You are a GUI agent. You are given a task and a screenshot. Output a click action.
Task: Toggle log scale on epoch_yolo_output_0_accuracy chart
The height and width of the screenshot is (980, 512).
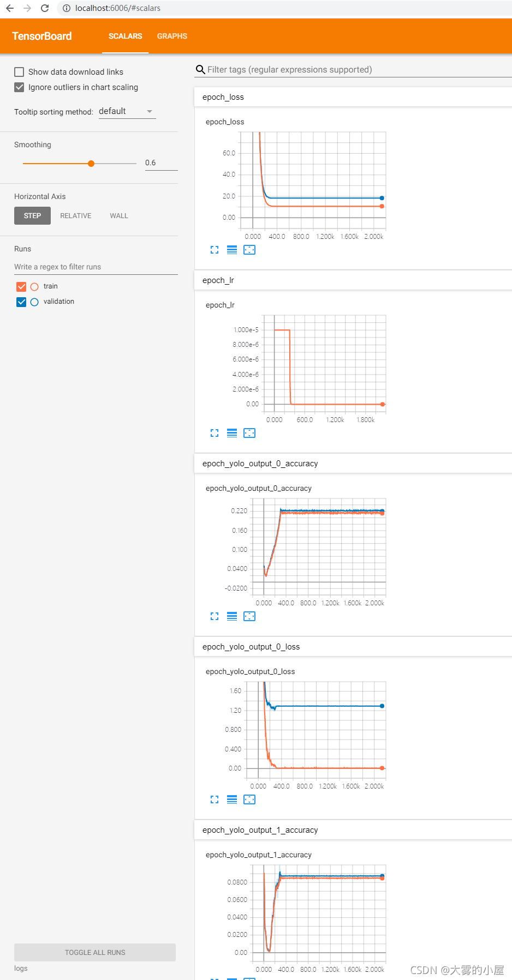232,616
